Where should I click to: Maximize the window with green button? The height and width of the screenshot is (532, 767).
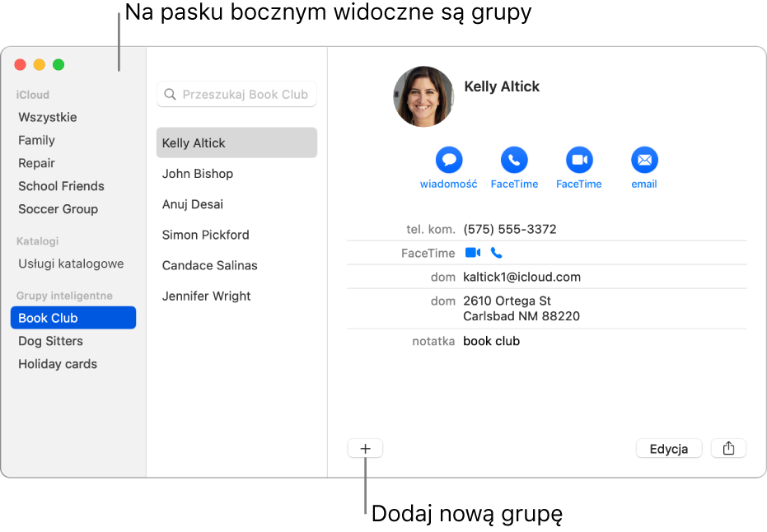tap(58, 64)
